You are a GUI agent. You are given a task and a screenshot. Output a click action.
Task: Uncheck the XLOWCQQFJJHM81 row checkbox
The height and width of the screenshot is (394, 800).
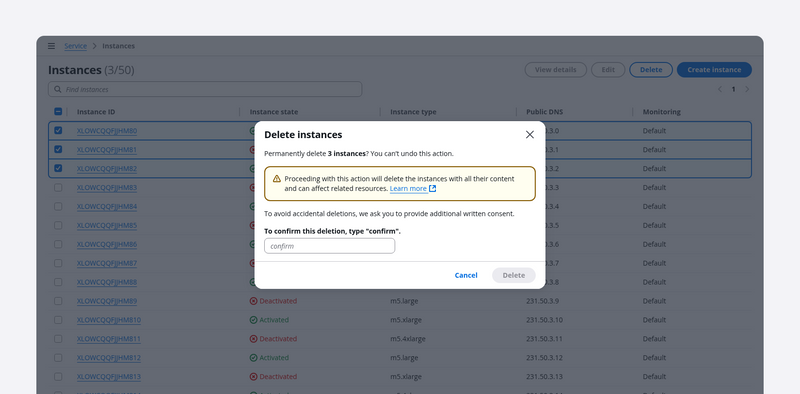tap(58, 149)
